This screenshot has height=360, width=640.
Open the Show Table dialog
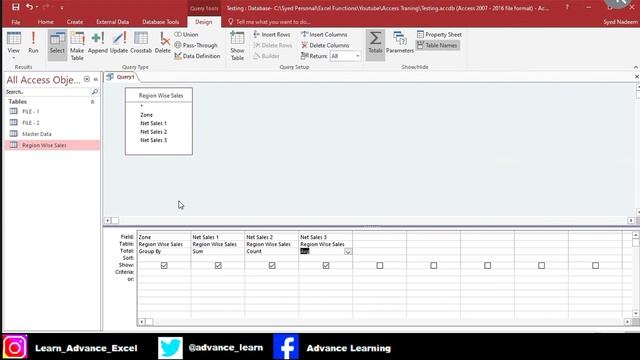point(237,46)
